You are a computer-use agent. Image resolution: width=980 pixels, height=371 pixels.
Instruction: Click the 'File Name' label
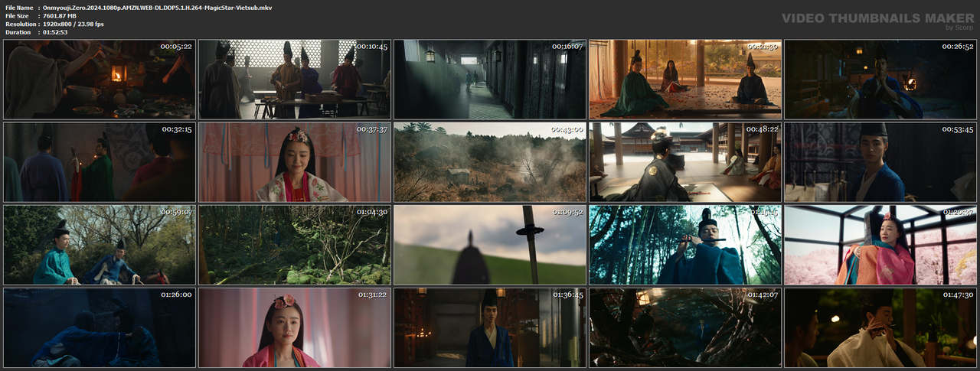18,7
